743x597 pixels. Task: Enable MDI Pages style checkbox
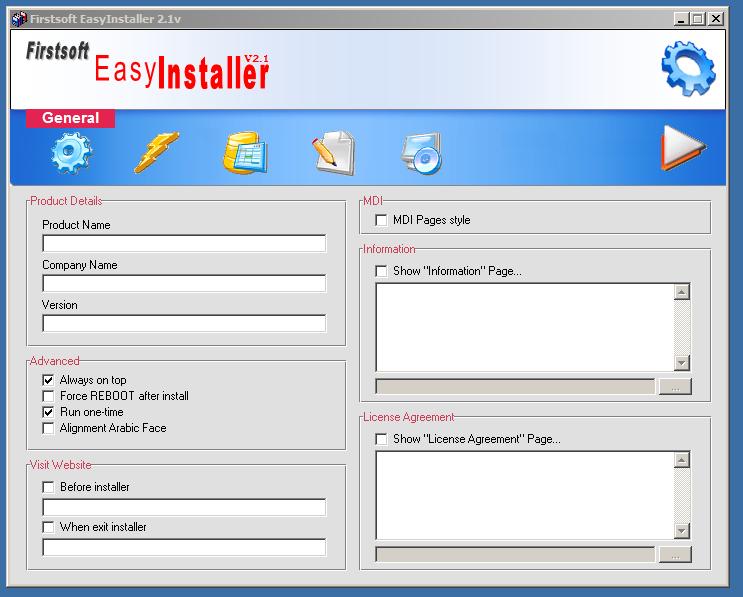[381, 220]
